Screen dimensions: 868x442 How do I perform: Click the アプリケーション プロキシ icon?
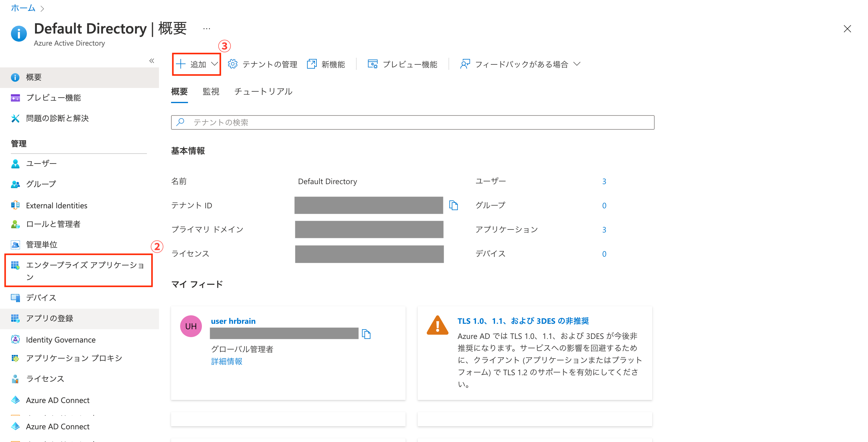[x=15, y=358]
